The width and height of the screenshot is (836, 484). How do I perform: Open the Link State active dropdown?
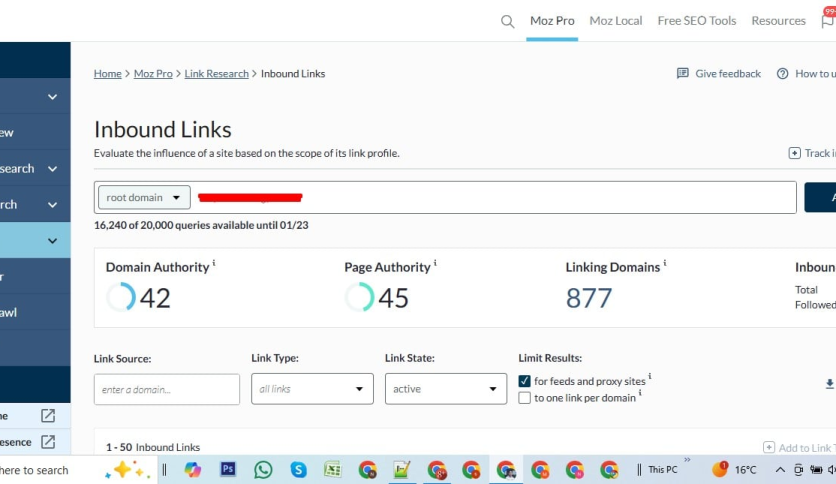pos(446,389)
